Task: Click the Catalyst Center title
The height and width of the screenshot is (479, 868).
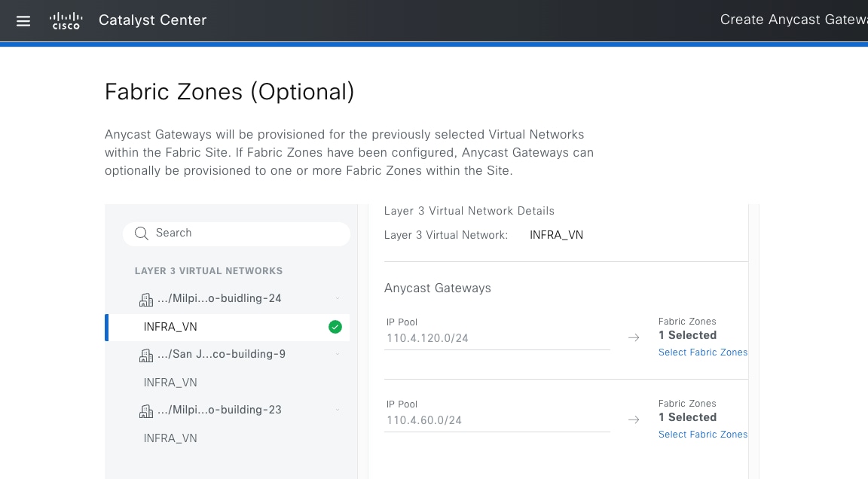Action: point(152,20)
